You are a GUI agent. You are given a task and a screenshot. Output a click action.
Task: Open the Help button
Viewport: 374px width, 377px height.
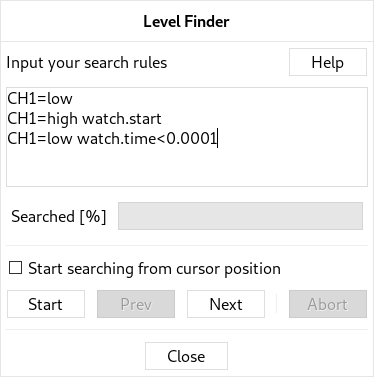click(328, 62)
